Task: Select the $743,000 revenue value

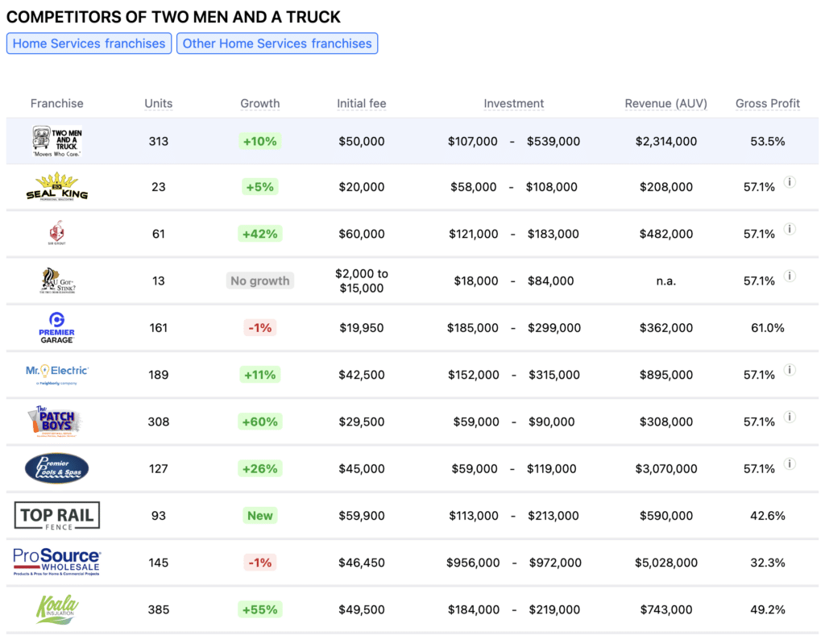Action: point(665,609)
